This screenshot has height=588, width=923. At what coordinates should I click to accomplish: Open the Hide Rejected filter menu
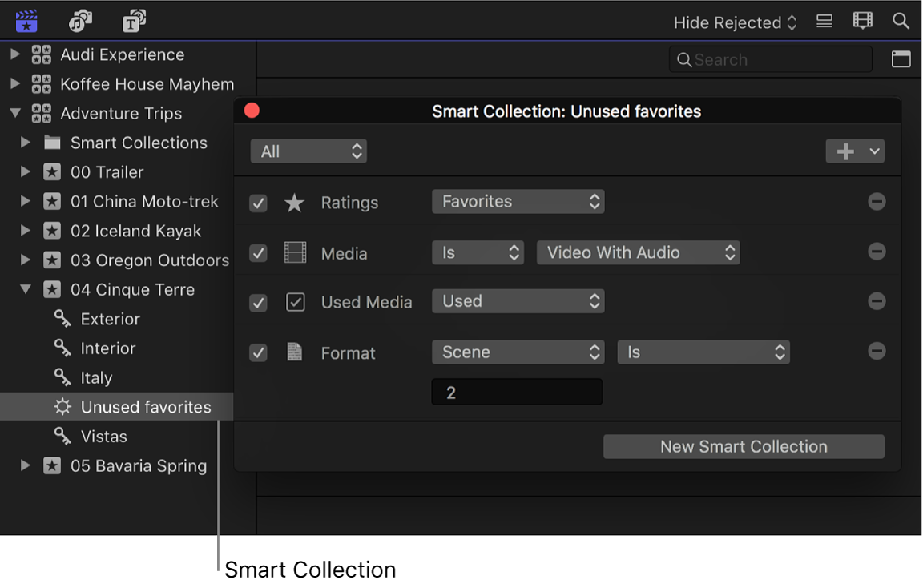pyautogui.click(x=735, y=22)
